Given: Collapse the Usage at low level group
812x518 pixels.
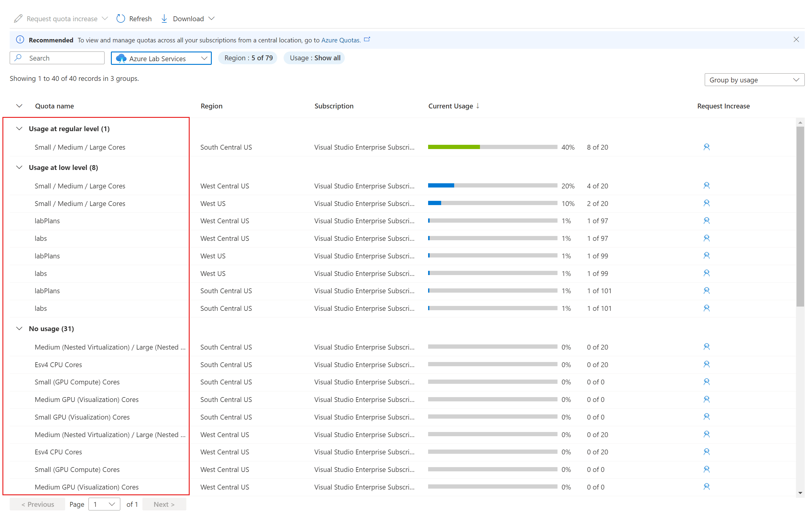Looking at the screenshot, I should coord(19,168).
